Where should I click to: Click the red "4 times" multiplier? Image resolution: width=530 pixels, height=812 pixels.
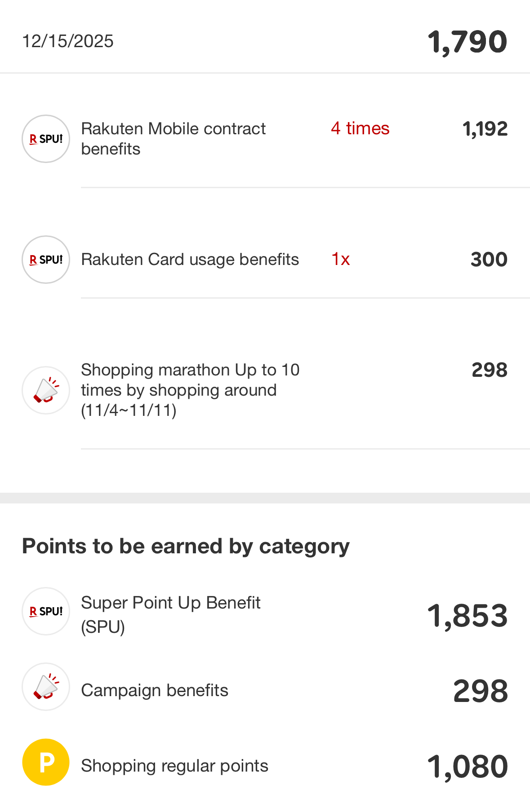[360, 128]
